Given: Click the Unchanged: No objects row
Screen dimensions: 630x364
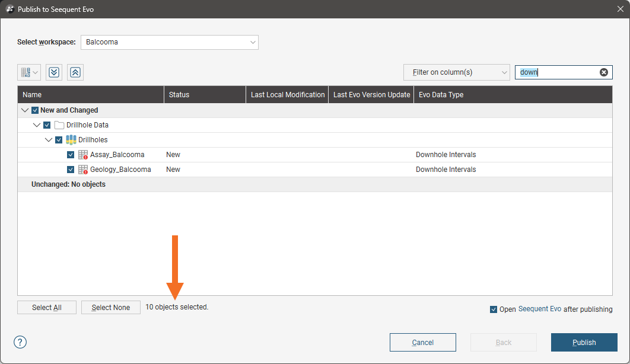Looking at the screenshot, I should [x=315, y=184].
